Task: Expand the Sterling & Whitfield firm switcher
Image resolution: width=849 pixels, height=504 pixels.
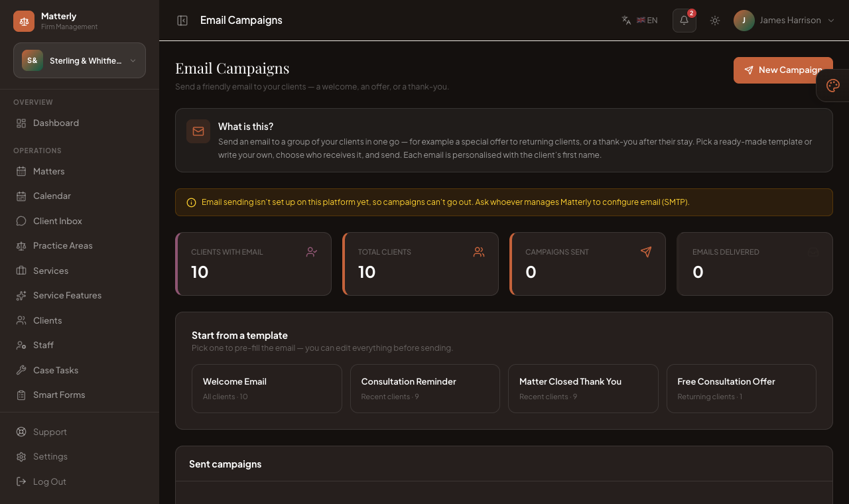Action: coord(80,60)
